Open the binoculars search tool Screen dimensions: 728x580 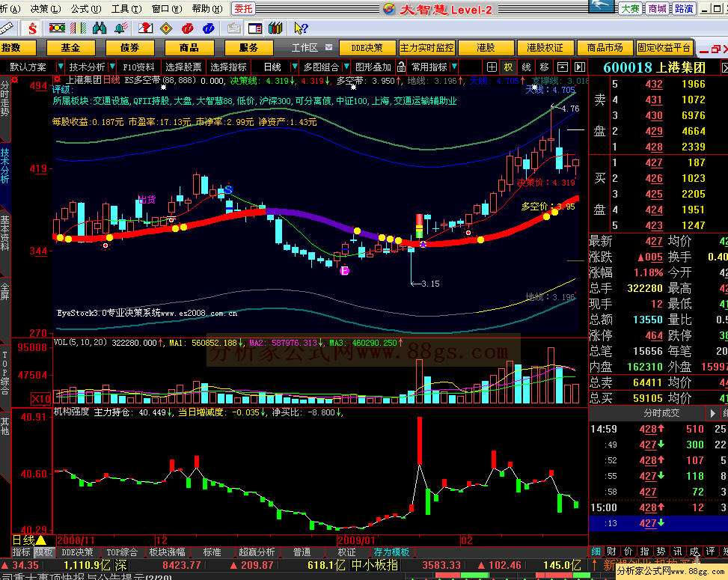click(100, 28)
